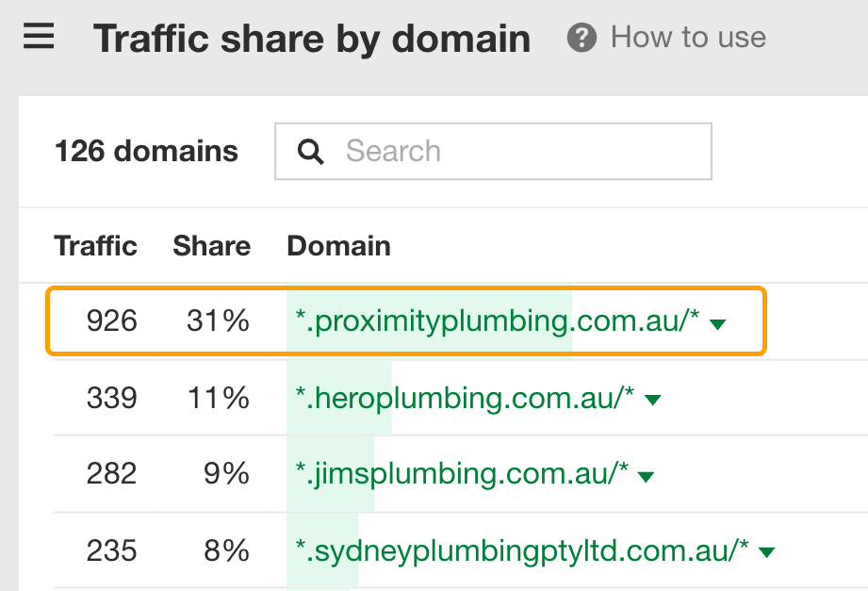Open the proximityplumbing.com.au domain link
868x591 pixels.
pos(495,321)
